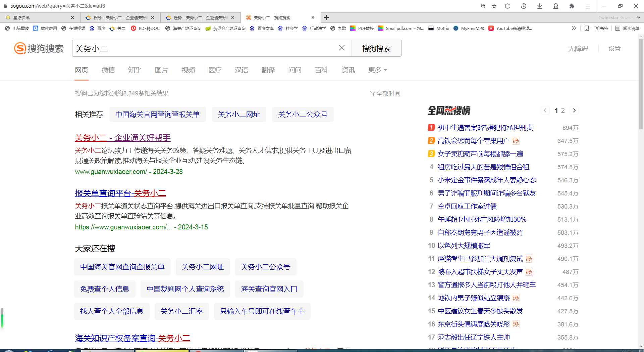Image resolution: width=644 pixels, height=352 pixels.
Task: Expand the 更多 search category dropdown
Action: [x=378, y=70]
